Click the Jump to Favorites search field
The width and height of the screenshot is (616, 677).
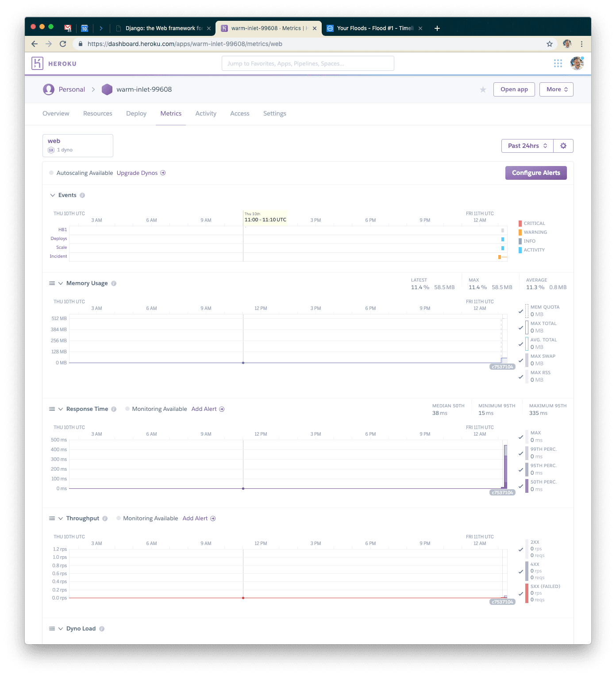[308, 63]
